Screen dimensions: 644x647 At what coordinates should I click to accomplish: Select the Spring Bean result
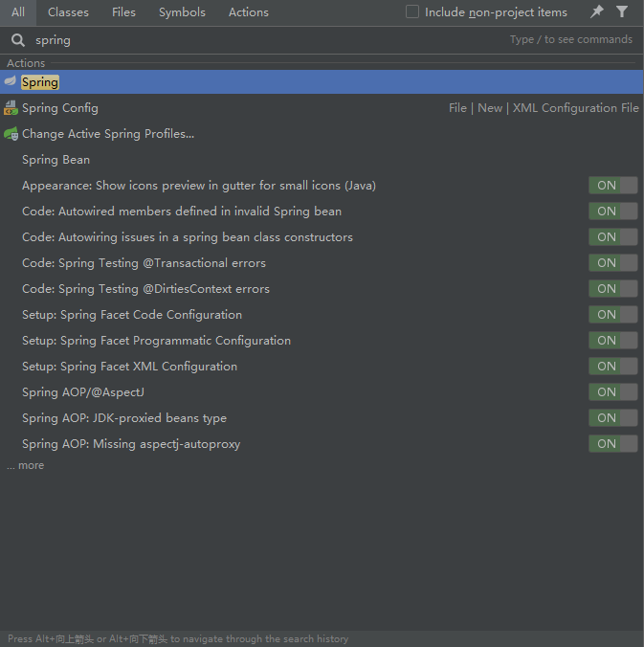pyautogui.click(x=322, y=160)
